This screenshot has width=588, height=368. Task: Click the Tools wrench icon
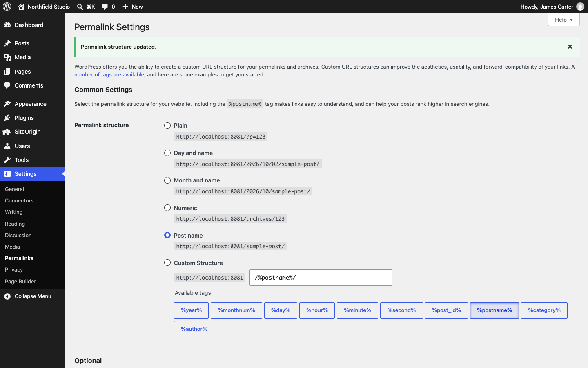click(x=7, y=160)
